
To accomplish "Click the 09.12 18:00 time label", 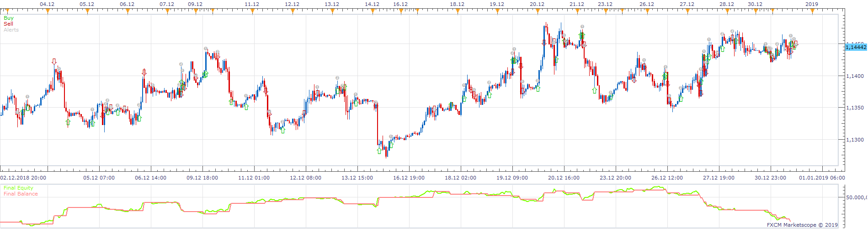I will click(x=202, y=178).
